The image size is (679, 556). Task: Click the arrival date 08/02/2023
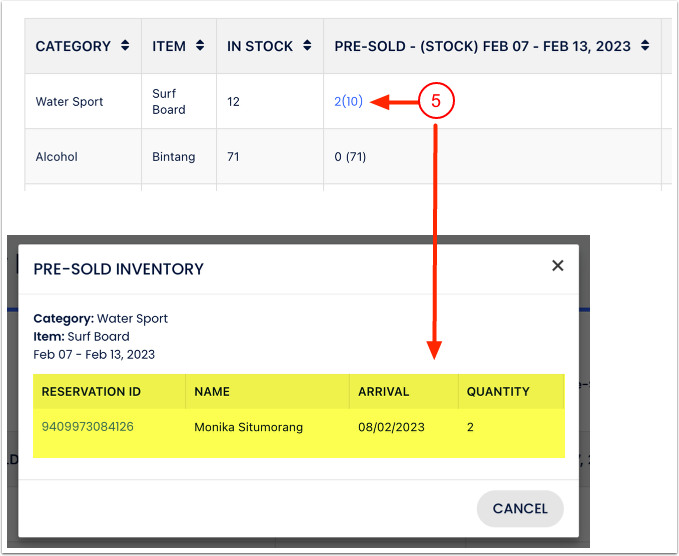pos(391,427)
